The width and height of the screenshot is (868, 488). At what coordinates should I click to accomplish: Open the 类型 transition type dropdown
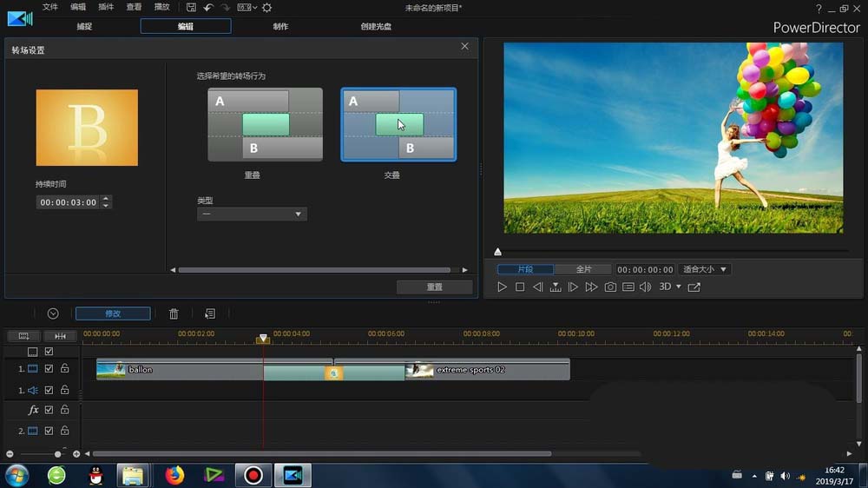tap(252, 214)
